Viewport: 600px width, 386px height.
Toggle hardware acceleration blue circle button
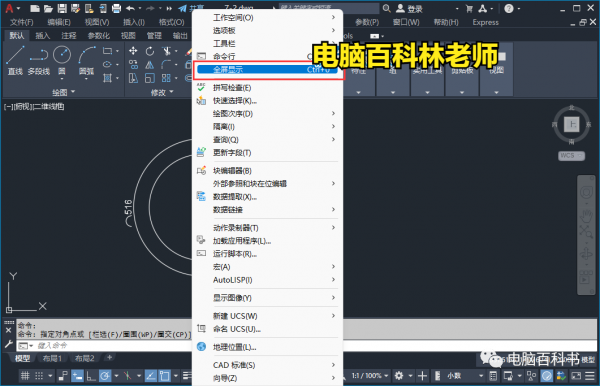pyautogui.click(x=547, y=376)
